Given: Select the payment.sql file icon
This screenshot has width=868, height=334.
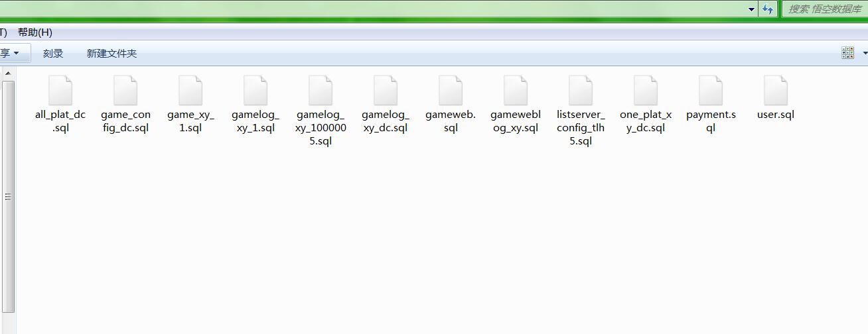Looking at the screenshot, I should pos(711,91).
